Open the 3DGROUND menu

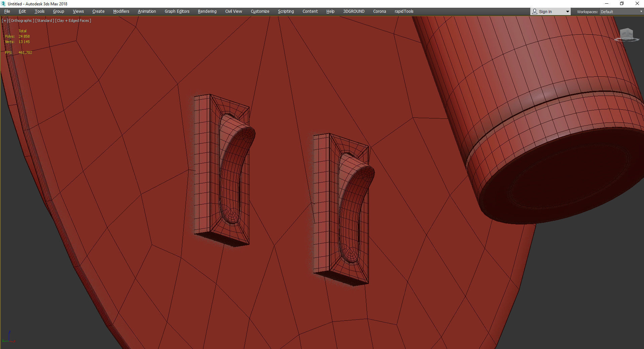coord(354,11)
